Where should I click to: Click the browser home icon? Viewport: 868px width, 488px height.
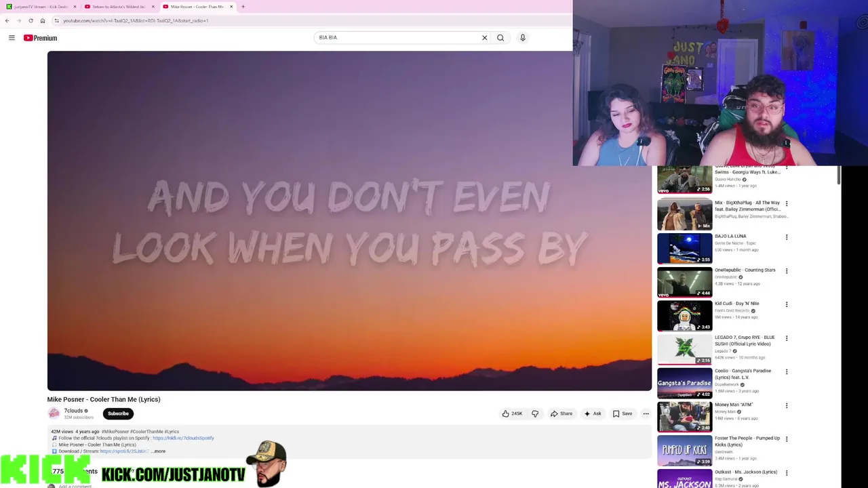tap(42, 20)
